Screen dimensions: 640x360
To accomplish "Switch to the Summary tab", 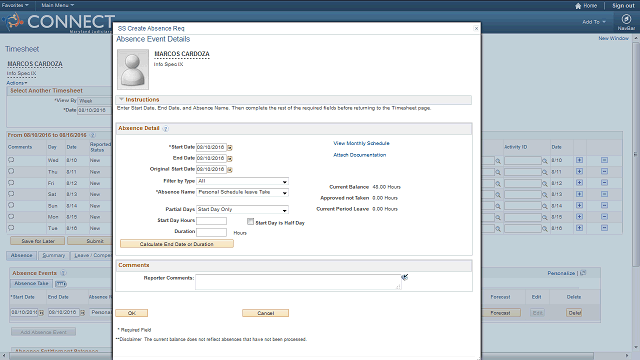I will tap(54, 256).
